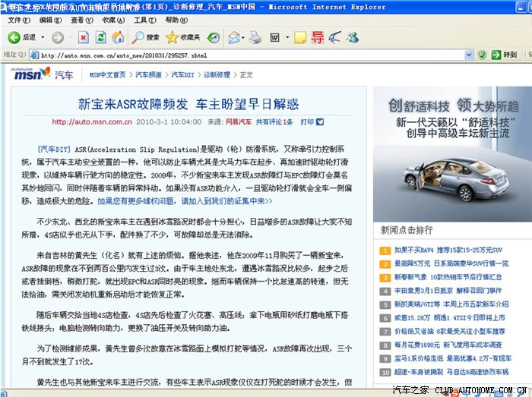Viewport: 532px width, 397px height.
Task: Go to the Home page icon
Action: pos(118,37)
